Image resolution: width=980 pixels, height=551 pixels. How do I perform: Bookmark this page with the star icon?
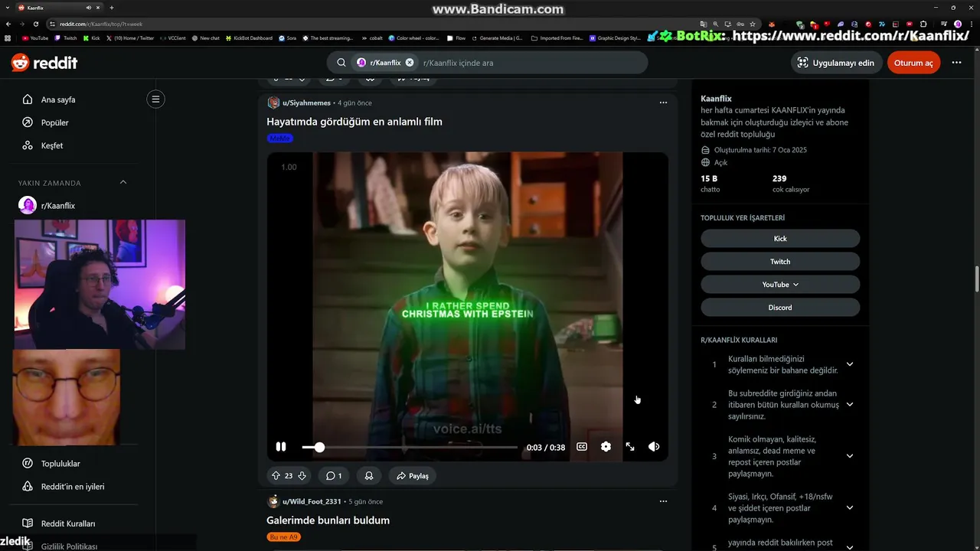753,24
